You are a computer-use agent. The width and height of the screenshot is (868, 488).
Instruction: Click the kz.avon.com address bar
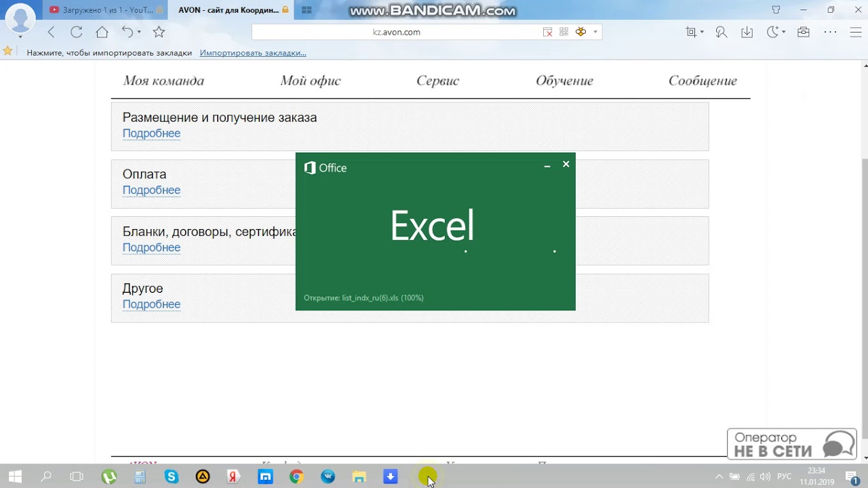pyautogui.click(x=397, y=32)
